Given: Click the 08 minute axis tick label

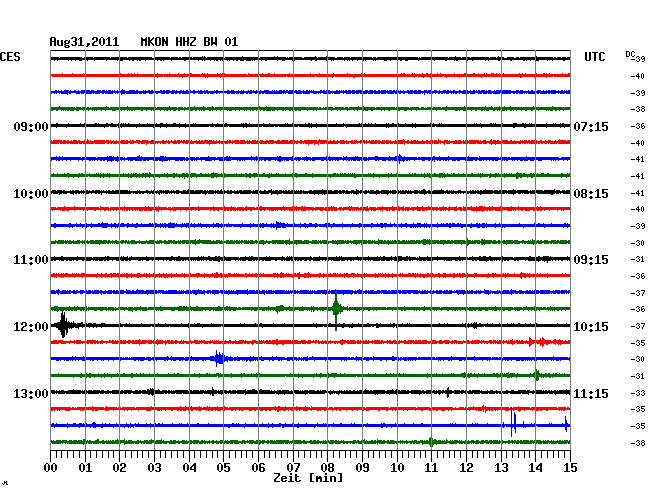Looking at the screenshot, I should pos(327,467).
